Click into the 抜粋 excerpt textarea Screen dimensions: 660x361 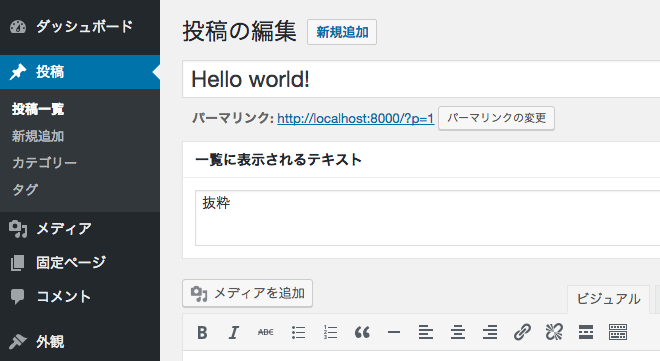427,218
